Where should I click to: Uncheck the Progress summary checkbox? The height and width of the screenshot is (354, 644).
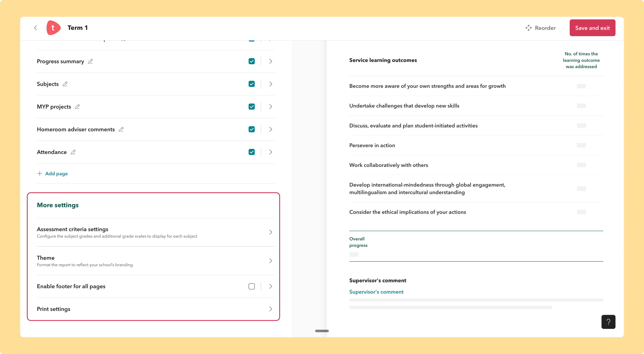[251, 61]
